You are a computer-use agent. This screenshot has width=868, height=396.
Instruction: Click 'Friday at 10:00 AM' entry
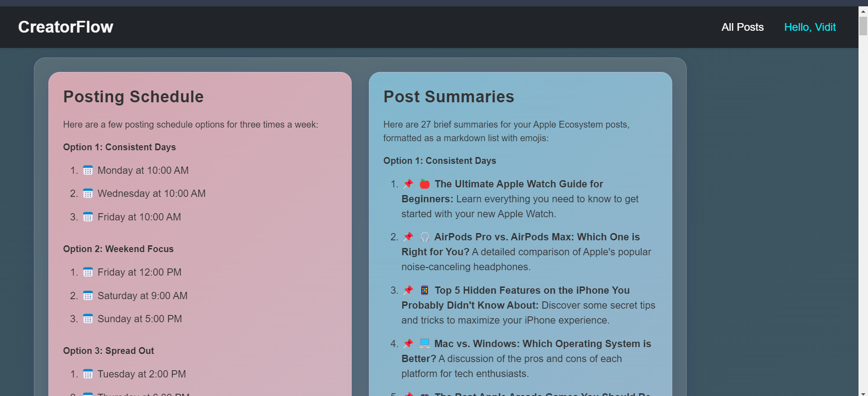pos(139,217)
